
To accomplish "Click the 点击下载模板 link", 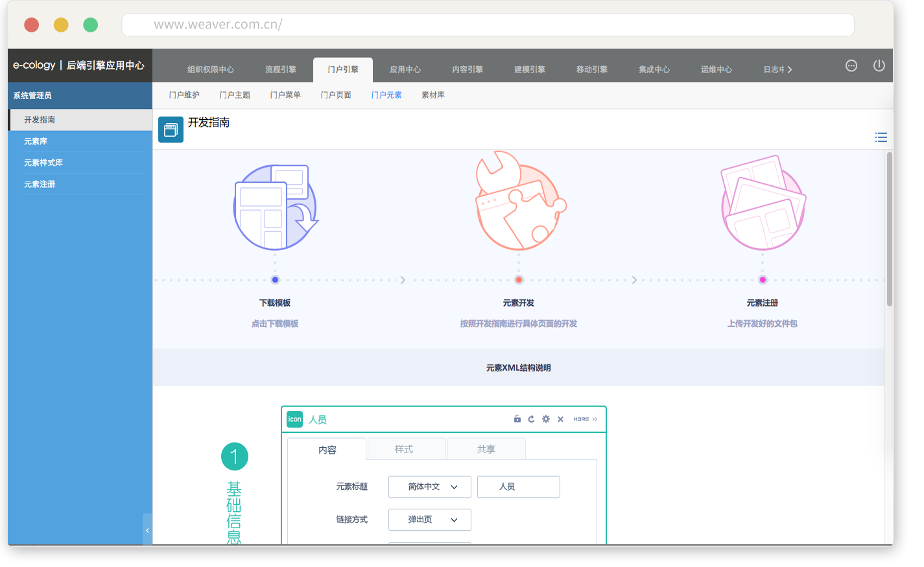I will [x=275, y=323].
